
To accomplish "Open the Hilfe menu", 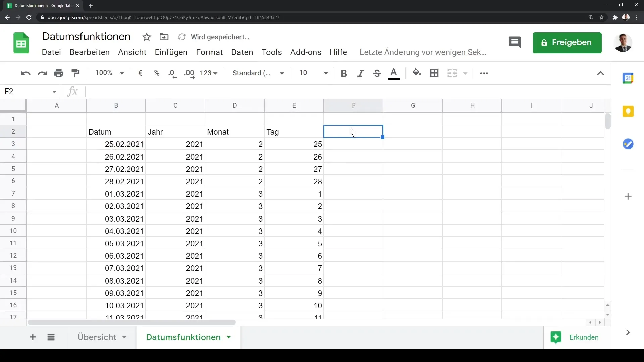I will 338,52.
